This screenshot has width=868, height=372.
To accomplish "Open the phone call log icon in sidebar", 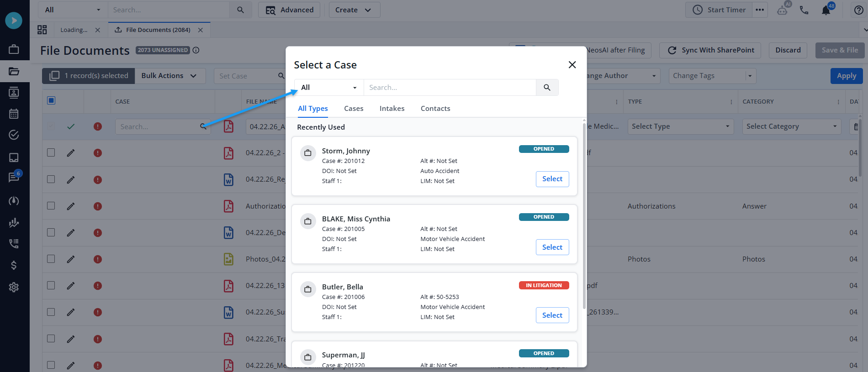I will click(14, 243).
